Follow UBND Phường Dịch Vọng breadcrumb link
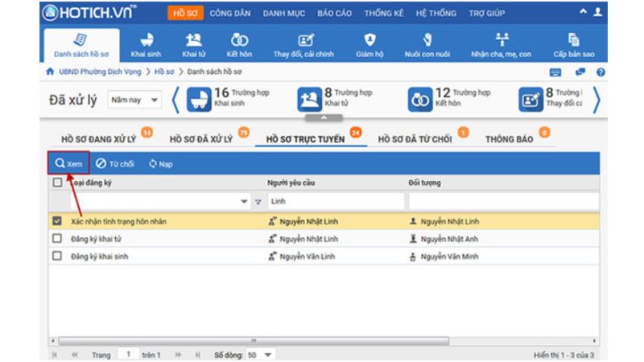Screen dimensions: 644x362 click(100, 72)
